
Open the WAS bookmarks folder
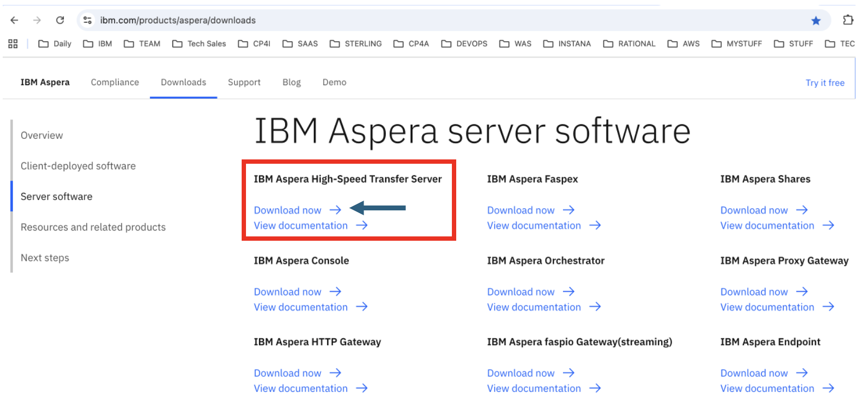pos(515,43)
